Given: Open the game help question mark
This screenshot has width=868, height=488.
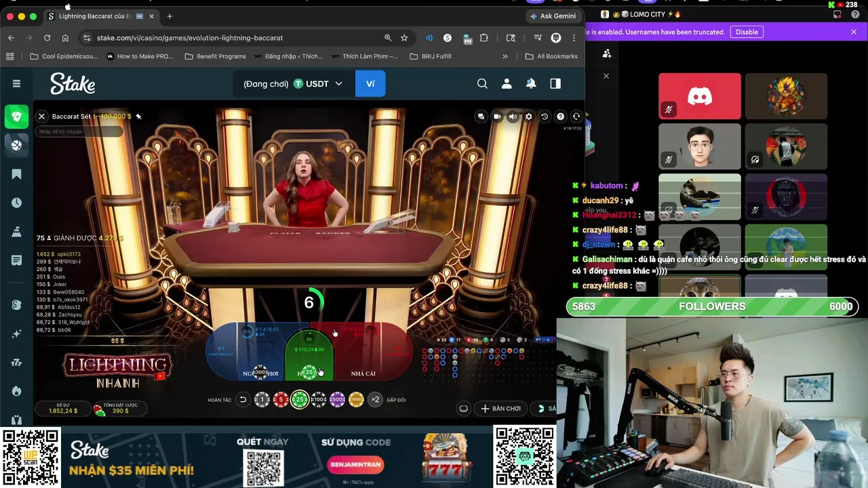Looking at the screenshot, I should point(560,117).
